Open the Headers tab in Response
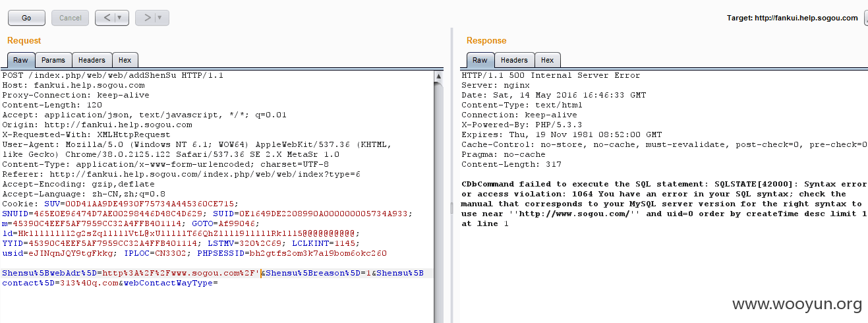The width and height of the screenshot is (868, 323). click(514, 60)
